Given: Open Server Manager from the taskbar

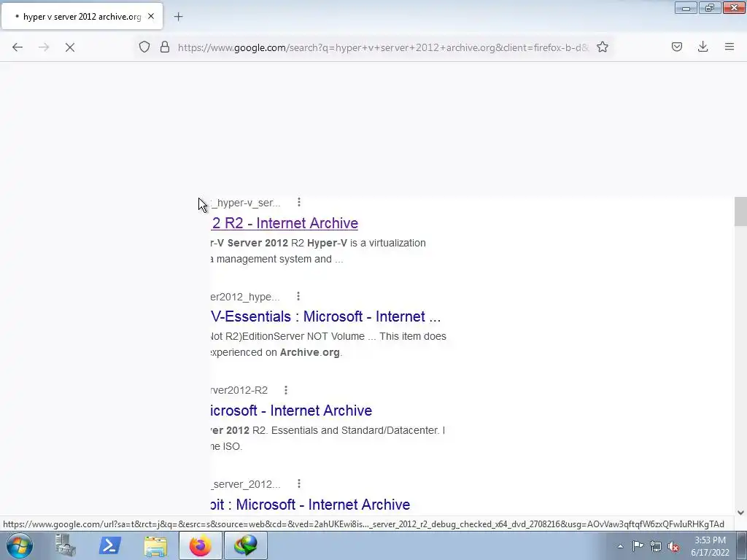Looking at the screenshot, I should click(65, 545).
